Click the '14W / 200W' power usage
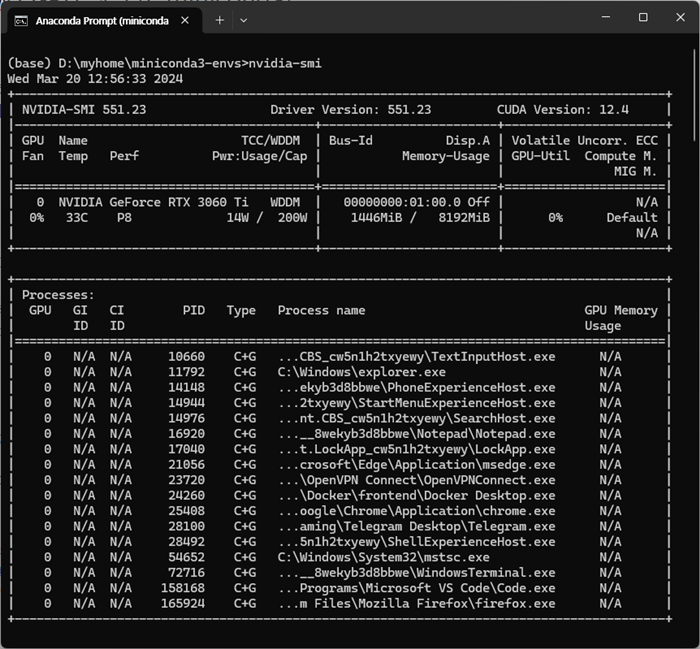The height and width of the screenshot is (649, 700). 267,218
